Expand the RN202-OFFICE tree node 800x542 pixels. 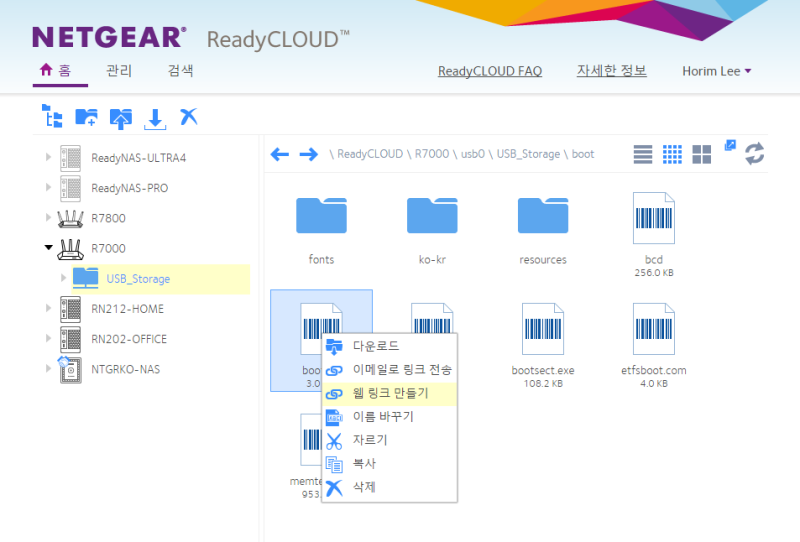point(48,338)
